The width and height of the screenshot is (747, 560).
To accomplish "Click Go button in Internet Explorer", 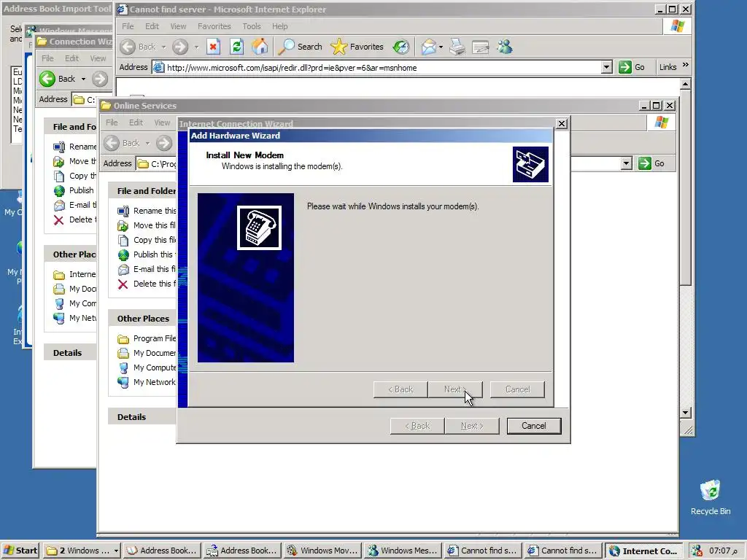I will point(632,68).
